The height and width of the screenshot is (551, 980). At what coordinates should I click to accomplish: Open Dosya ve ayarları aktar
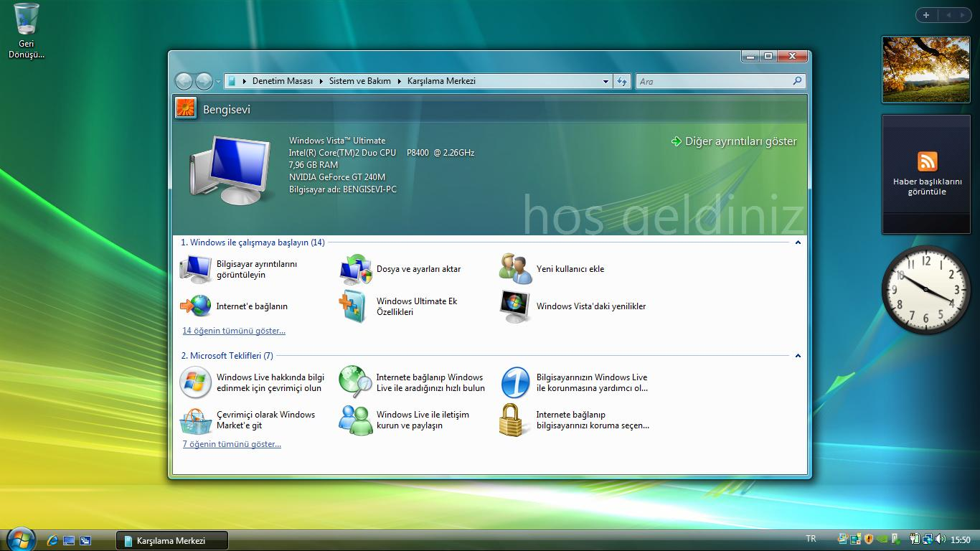pyautogui.click(x=402, y=269)
